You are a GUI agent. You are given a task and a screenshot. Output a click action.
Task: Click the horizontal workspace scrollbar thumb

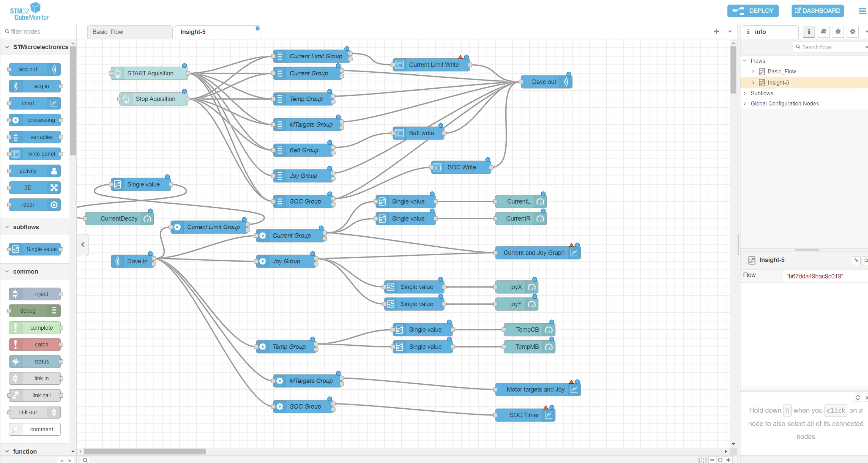[x=145, y=451]
